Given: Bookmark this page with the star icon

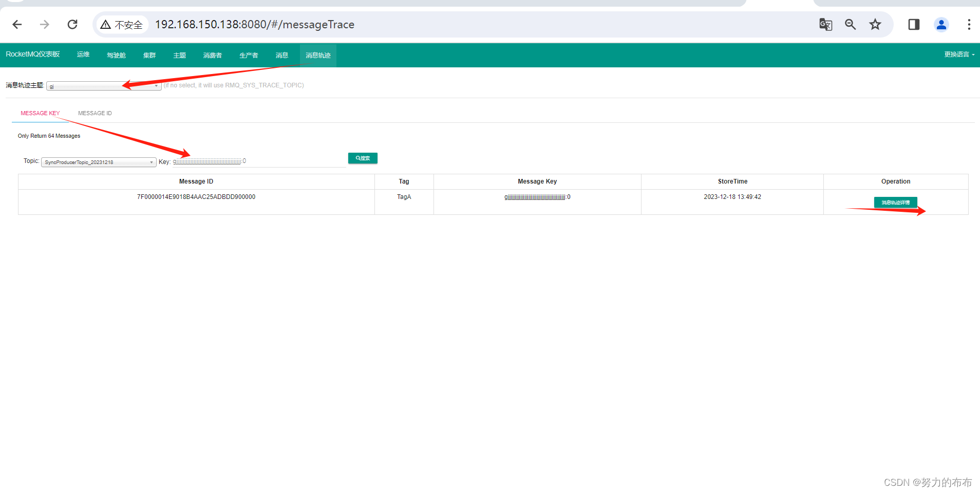Looking at the screenshot, I should (875, 24).
